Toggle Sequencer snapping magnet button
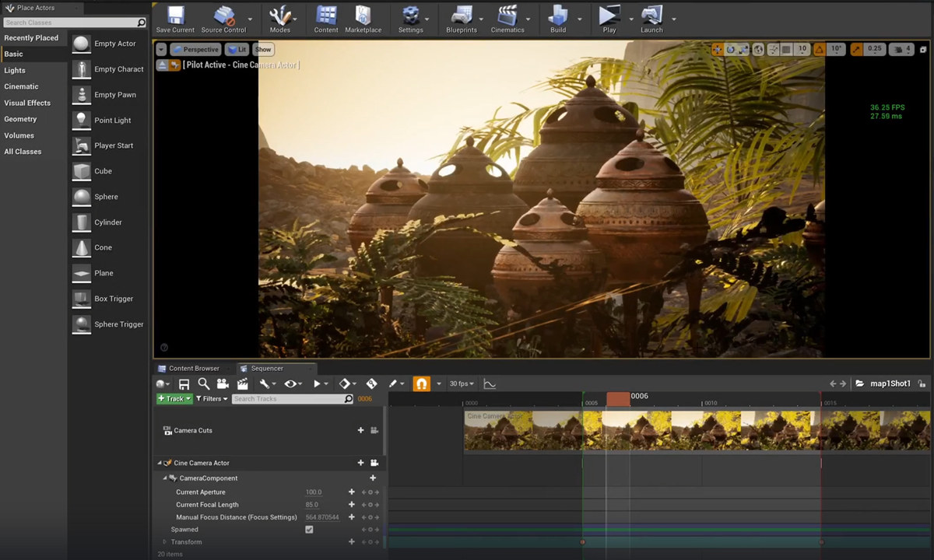 [x=421, y=384]
